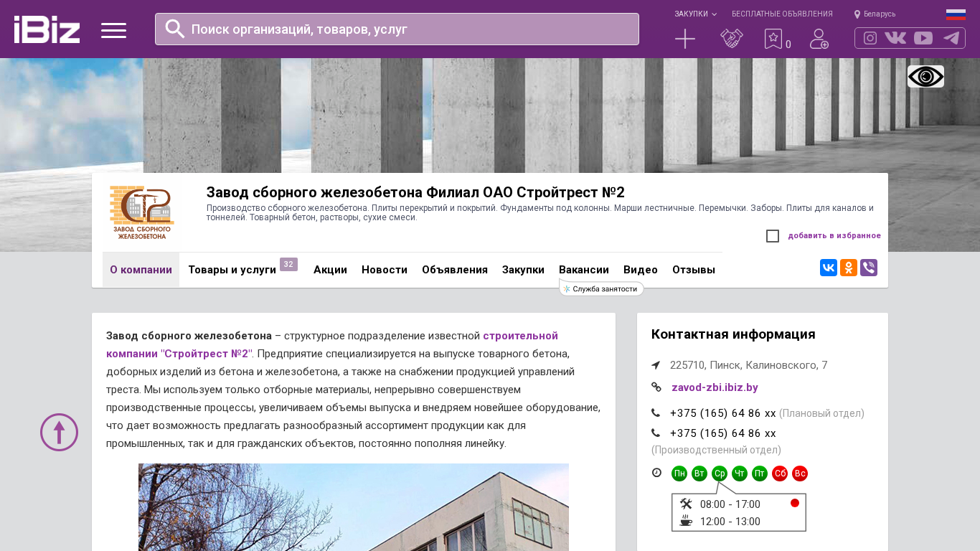980x551 pixels.
Task: Select Tuesday (Вт) schedule circle
Action: pos(699,474)
